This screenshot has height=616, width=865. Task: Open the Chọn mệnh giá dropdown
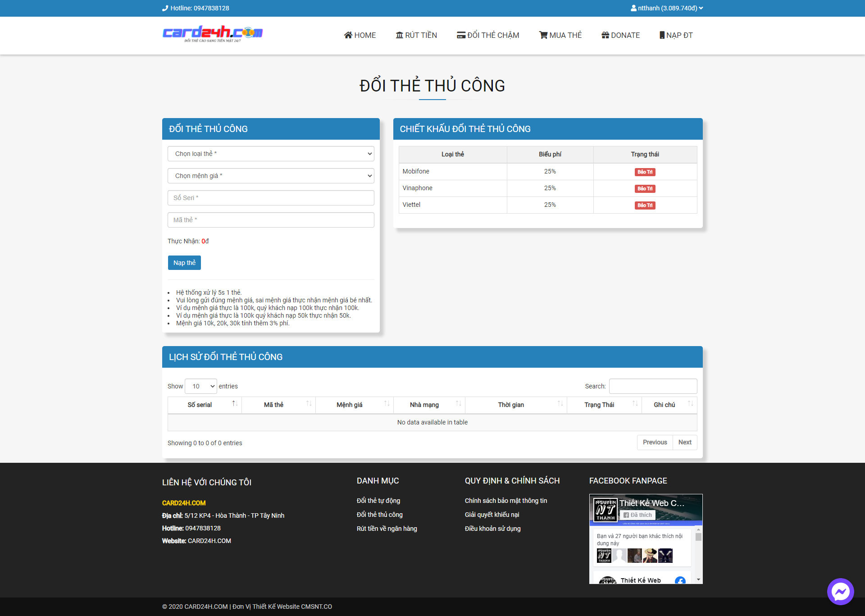click(x=271, y=176)
